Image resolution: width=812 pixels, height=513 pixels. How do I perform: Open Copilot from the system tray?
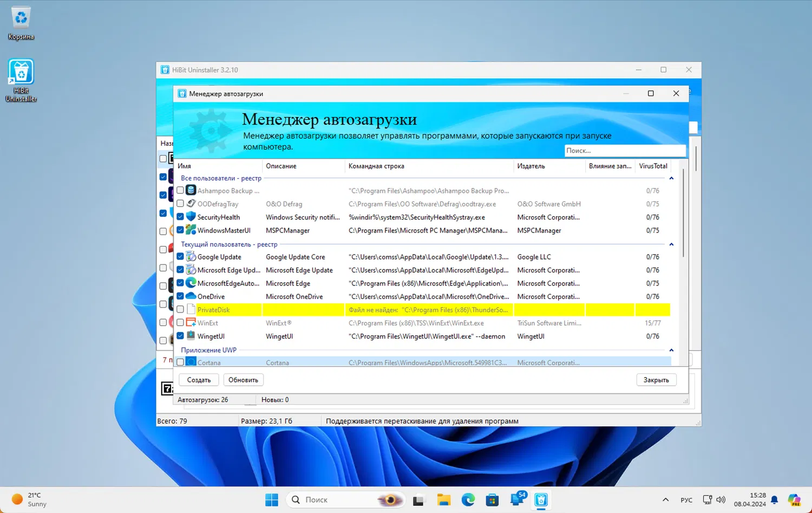click(x=794, y=499)
